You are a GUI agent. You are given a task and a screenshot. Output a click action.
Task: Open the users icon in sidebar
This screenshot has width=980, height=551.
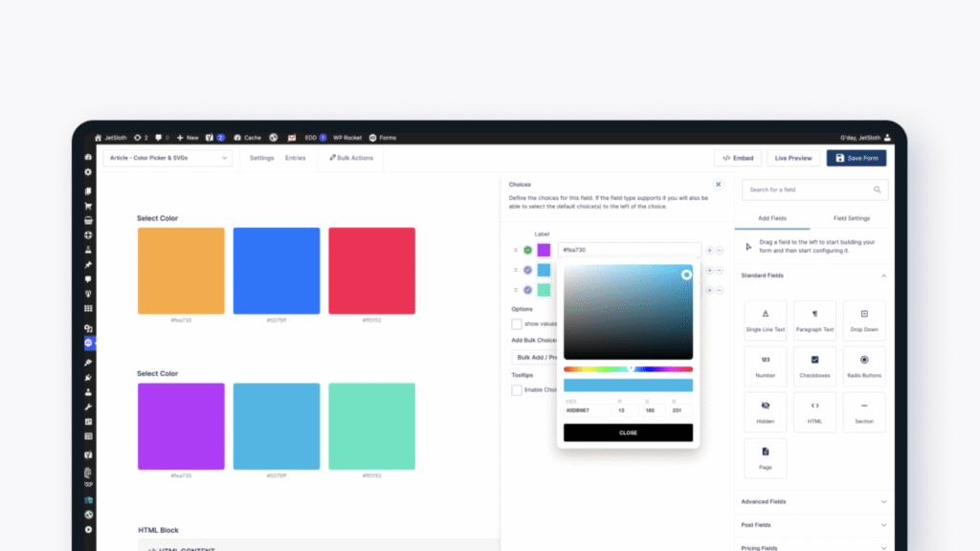[x=88, y=392]
